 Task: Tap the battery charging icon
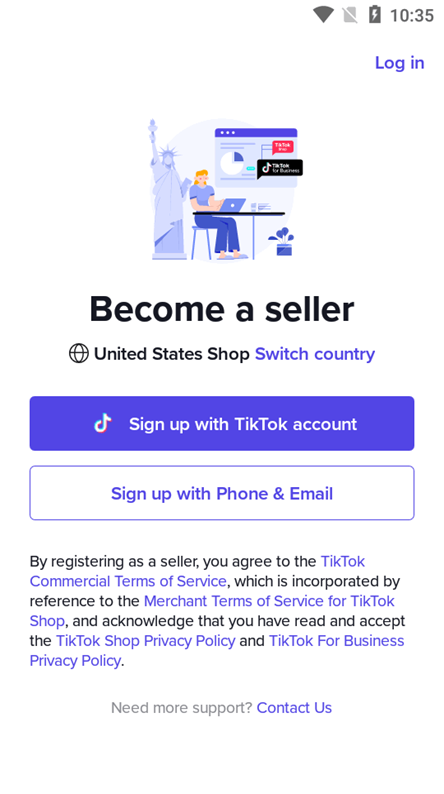pyautogui.click(x=375, y=15)
